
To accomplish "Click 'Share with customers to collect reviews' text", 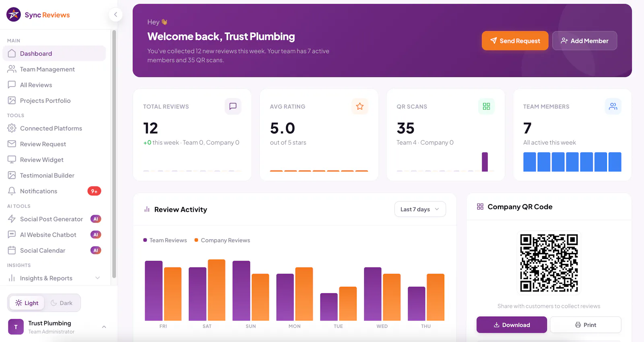I will click(549, 306).
